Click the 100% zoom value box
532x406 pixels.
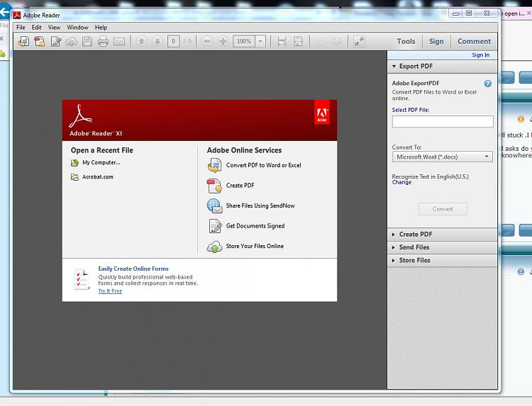coord(243,41)
